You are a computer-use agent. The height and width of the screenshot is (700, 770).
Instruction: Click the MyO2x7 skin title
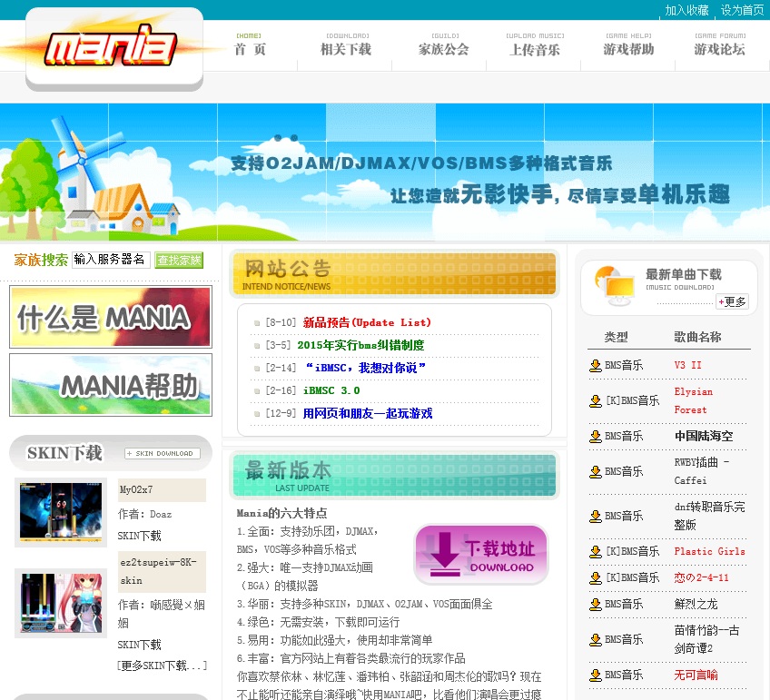click(136, 490)
